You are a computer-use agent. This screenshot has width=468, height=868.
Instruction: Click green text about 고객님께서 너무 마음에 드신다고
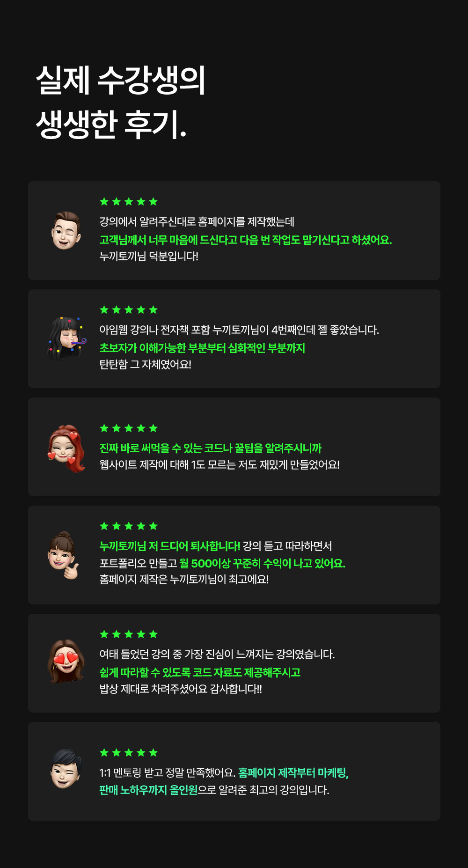click(x=246, y=240)
